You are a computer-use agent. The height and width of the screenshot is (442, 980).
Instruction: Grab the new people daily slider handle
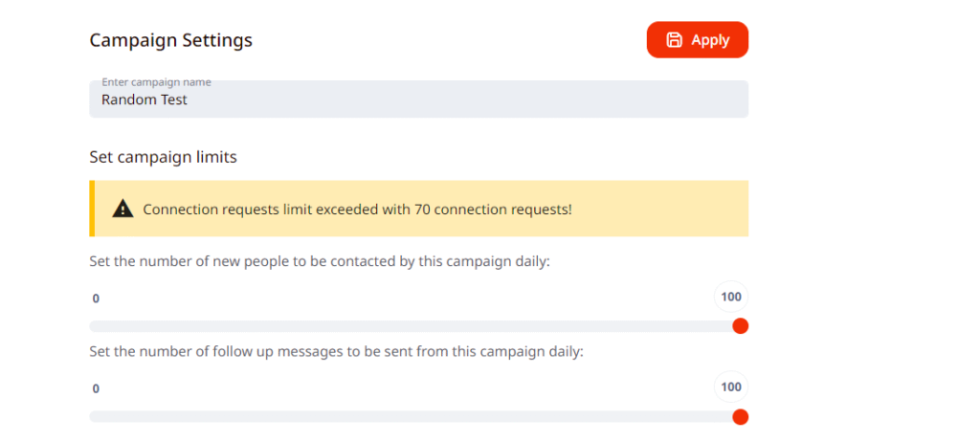coord(740,326)
